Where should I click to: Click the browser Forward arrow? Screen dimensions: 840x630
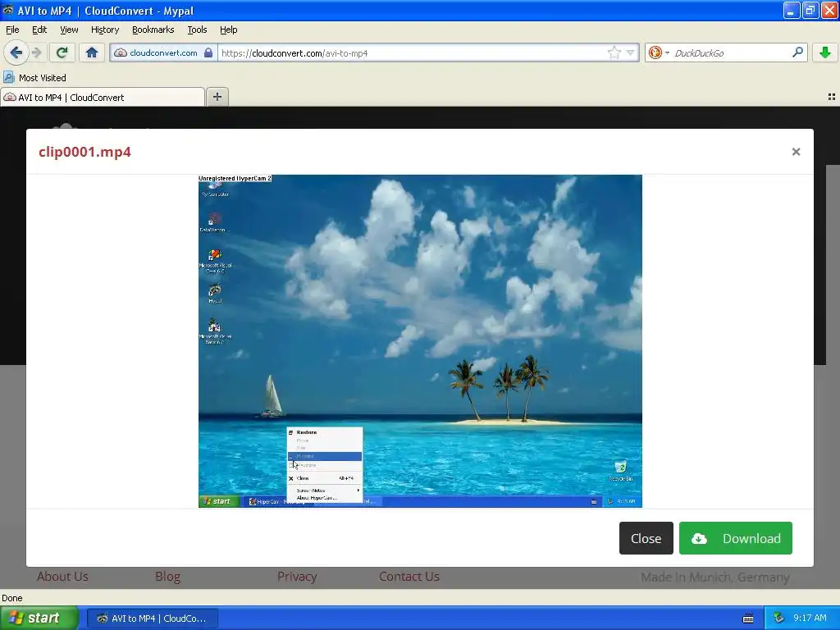(37, 52)
